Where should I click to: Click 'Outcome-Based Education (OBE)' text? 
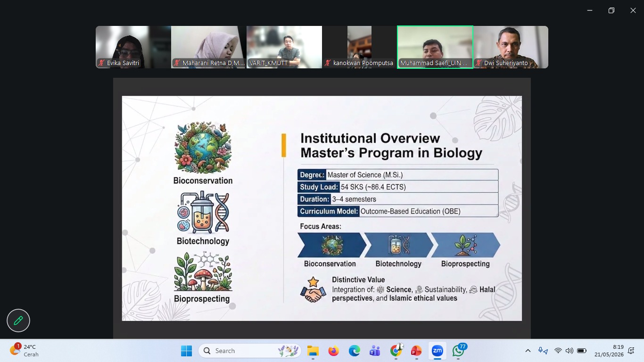pos(411,212)
